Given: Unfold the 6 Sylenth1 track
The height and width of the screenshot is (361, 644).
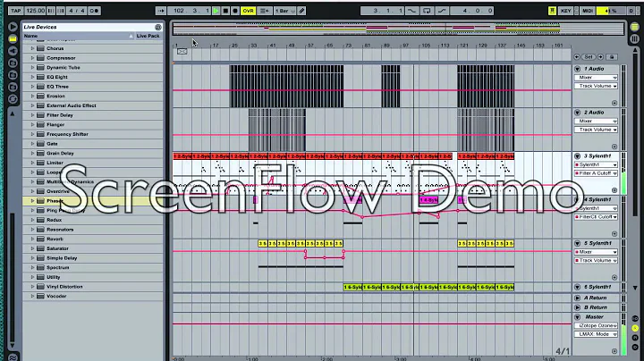Looking at the screenshot, I should pyautogui.click(x=577, y=287).
